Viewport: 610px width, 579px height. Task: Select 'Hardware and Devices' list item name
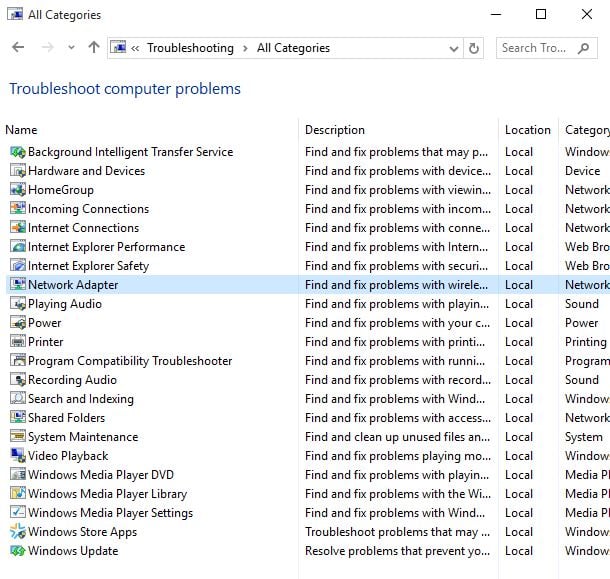click(86, 171)
